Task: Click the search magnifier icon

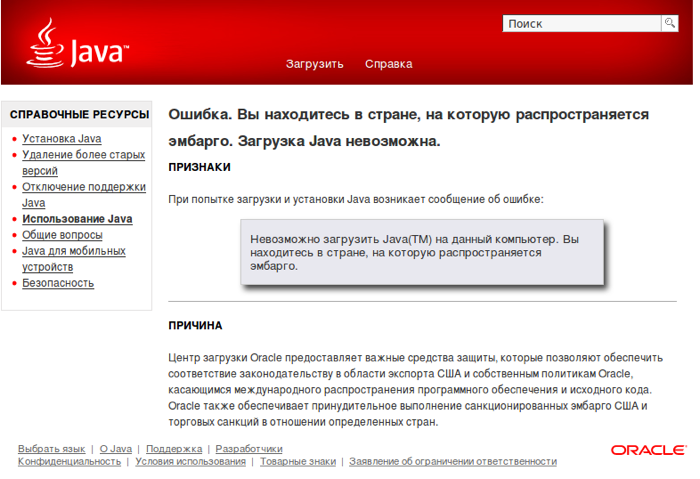Action: 670,23
